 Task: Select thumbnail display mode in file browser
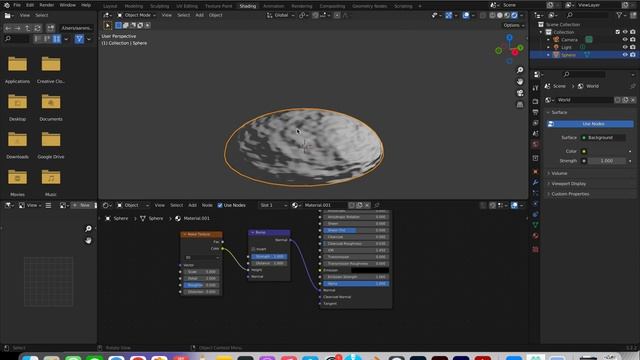[x=57, y=39]
